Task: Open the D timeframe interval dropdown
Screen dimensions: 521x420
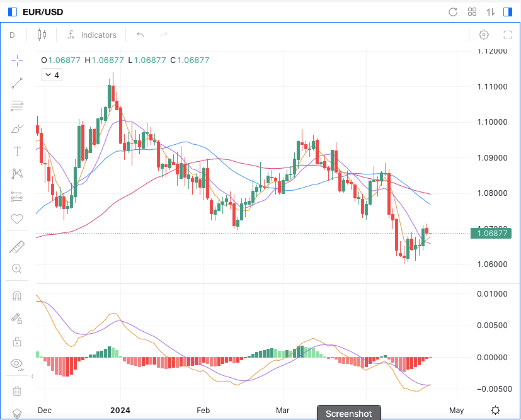Action: 12,35
